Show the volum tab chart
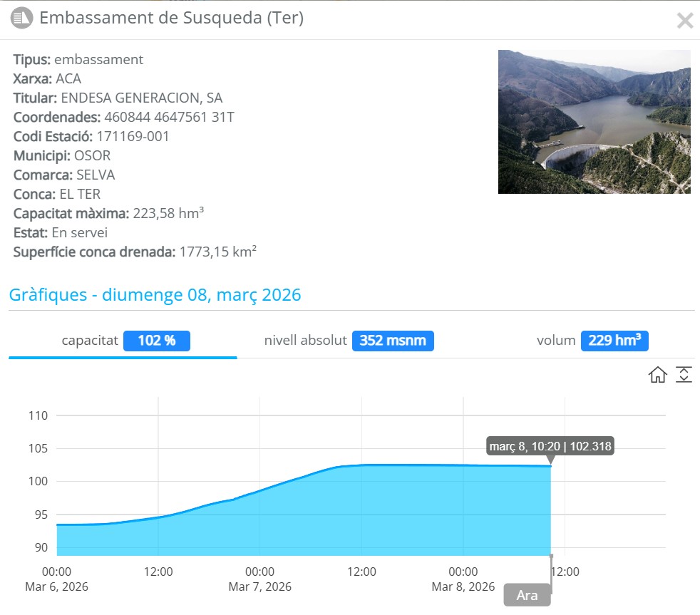Screen dimensions: 700x615 [x=555, y=341]
